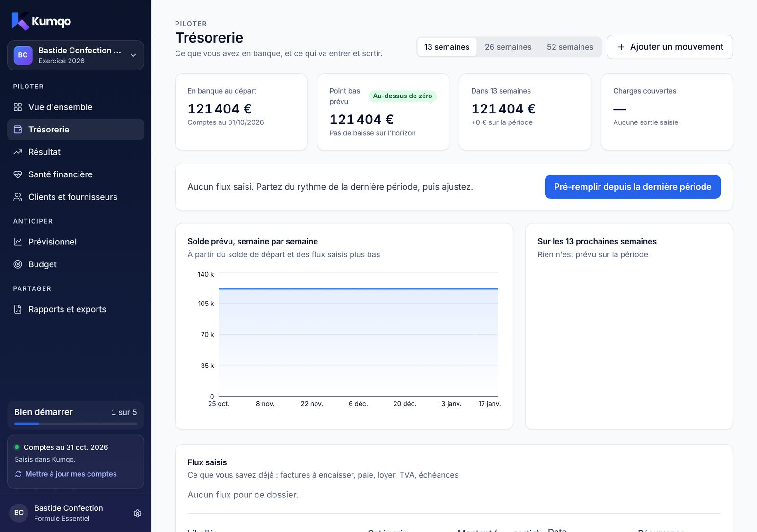Screen dimensions: 757x532
Task: Open the Bien démarrer onboarding card
Action: pyautogui.click(x=76, y=416)
